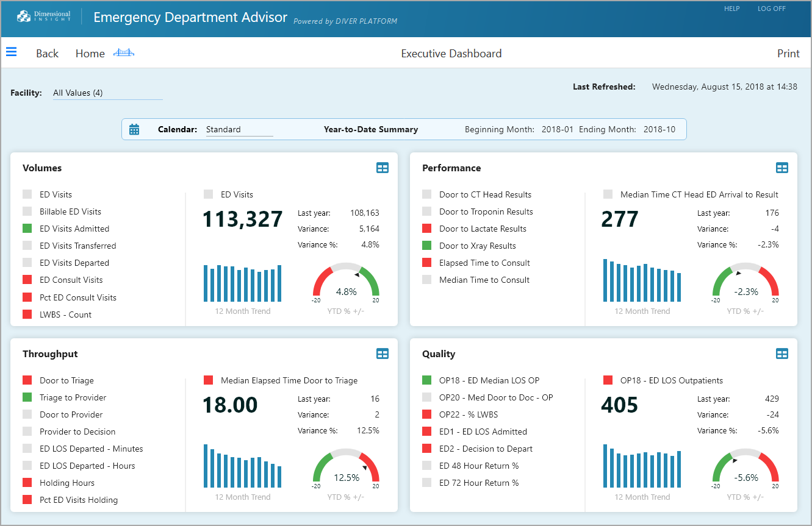Select the LWBS - Count metric
Image resolution: width=812 pixels, height=526 pixels.
pyautogui.click(x=65, y=315)
